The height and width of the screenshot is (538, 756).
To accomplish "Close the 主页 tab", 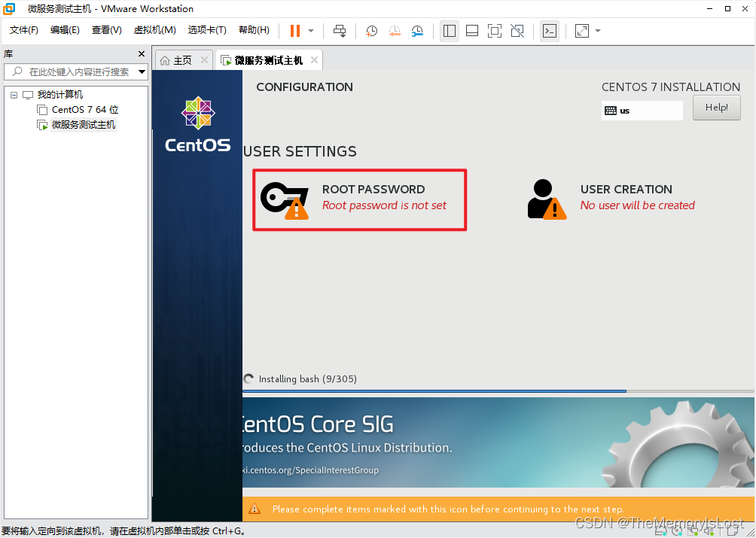I will click(204, 60).
